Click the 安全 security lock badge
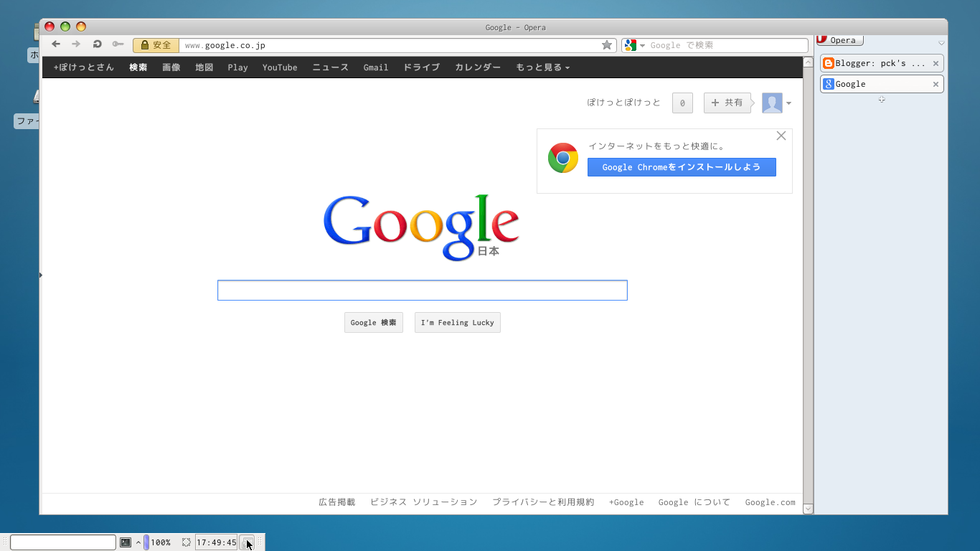The height and width of the screenshot is (551, 980). [156, 45]
